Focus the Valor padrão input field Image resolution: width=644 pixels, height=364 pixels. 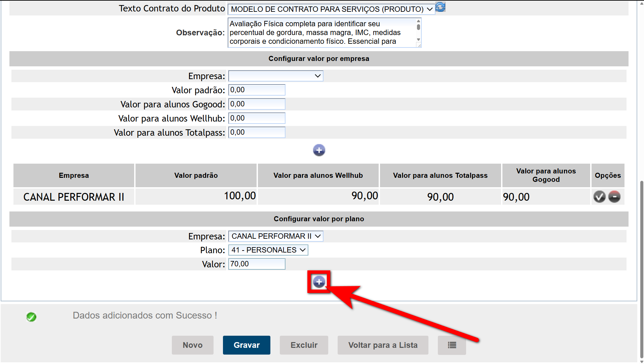[257, 90]
